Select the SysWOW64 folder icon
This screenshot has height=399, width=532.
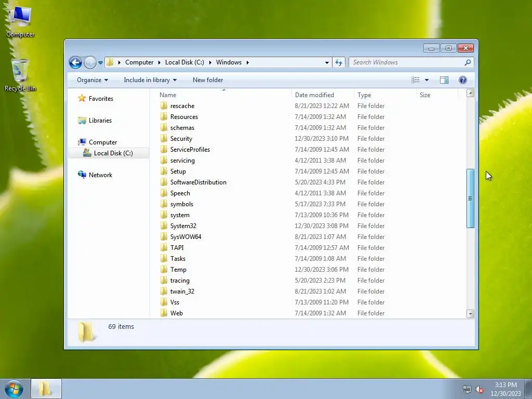pos(164,237)
